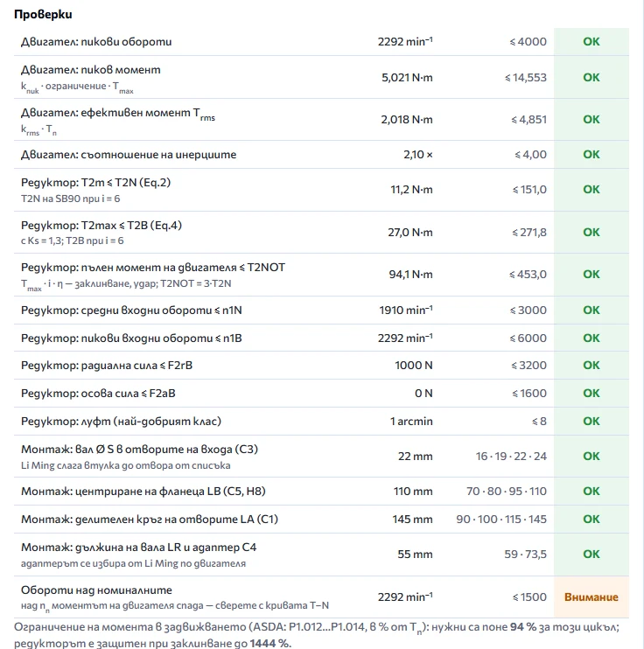Viewport: 644px width, 649px height.
Task: Click OK status in the peak motor speed row
Action: pyautogui.click(x=591, y=41)
